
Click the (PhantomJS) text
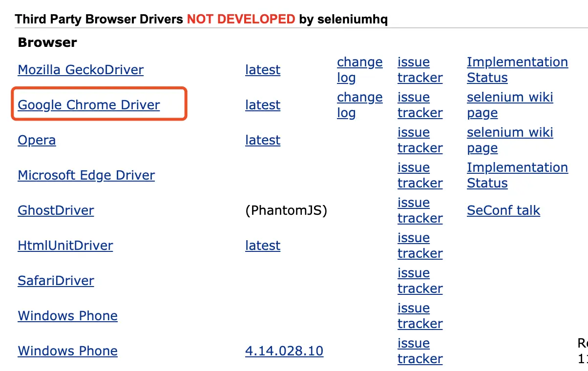[x=286, y=210]
